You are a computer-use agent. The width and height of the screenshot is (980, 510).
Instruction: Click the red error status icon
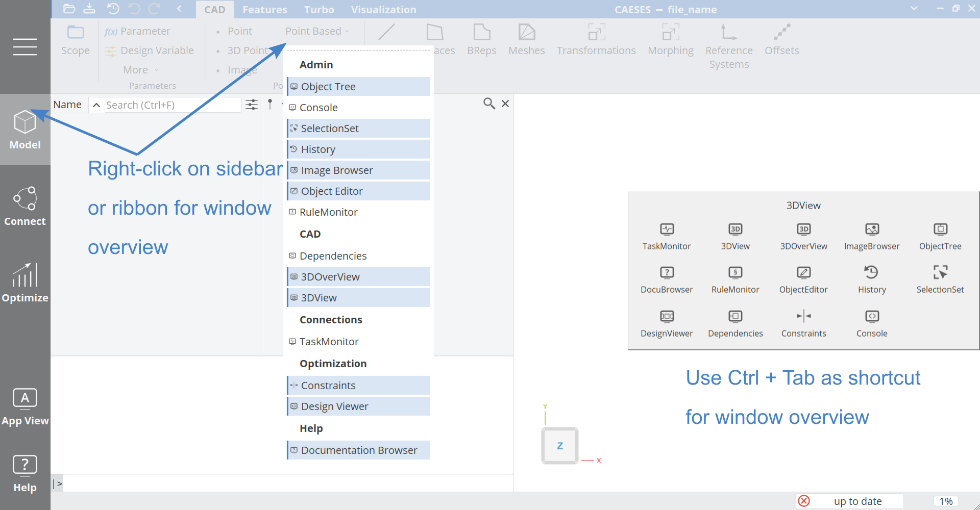pos(804,501)
